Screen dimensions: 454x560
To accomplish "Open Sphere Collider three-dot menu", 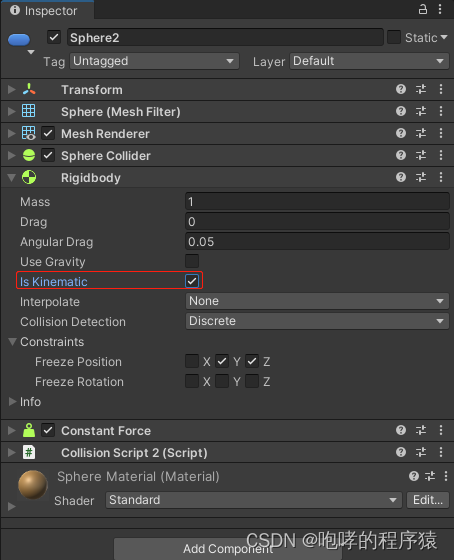I will [x=441, y=155].
